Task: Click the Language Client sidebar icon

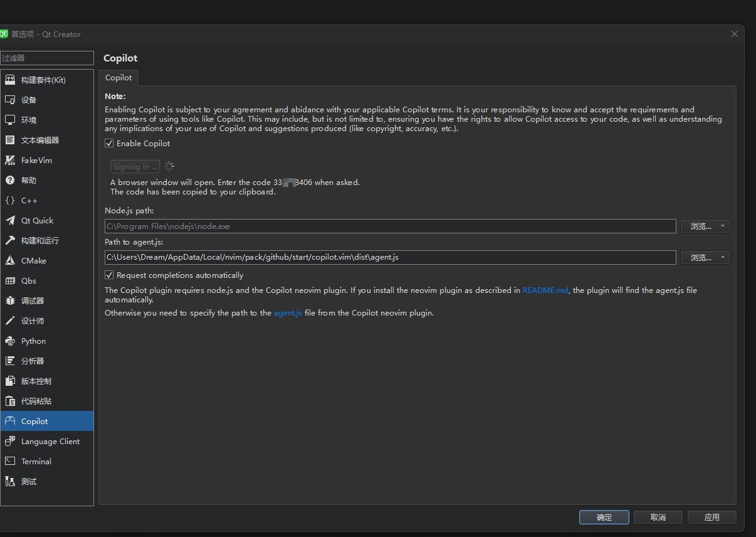Action: pyautogui.click(x=10, y=441)
